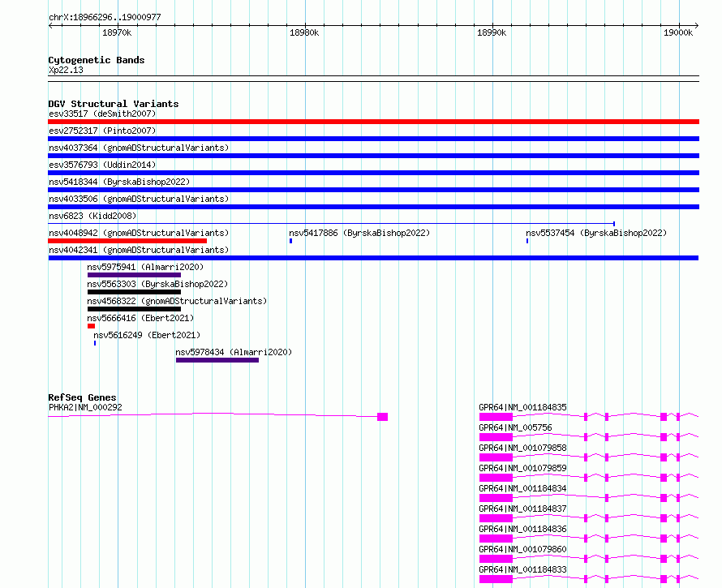Click the GPR64|NM_001184837 transcript label
The width and height of the screenshot is (722, 588).
coord(522,509)
